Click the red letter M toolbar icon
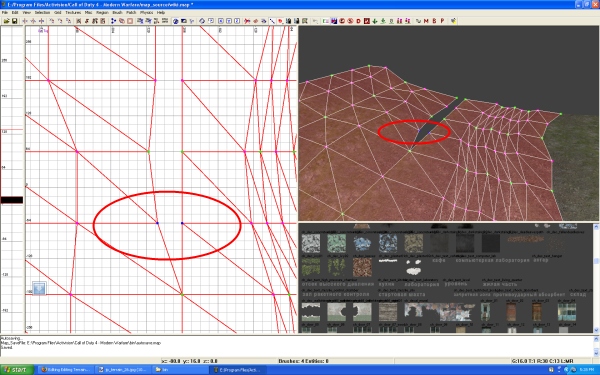Image resolution: width=600 pixels, height=375 pixels. (426, 21)
